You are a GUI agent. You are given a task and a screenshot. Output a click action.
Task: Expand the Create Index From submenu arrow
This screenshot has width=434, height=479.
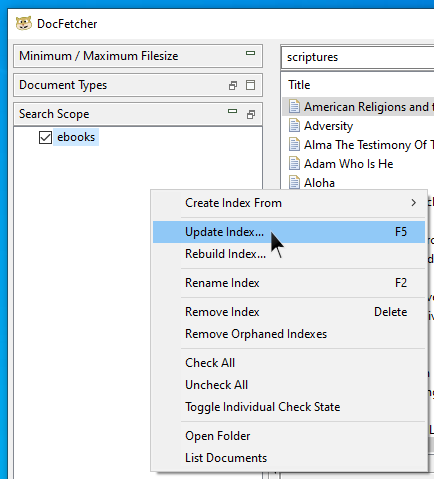coord(414,203)
